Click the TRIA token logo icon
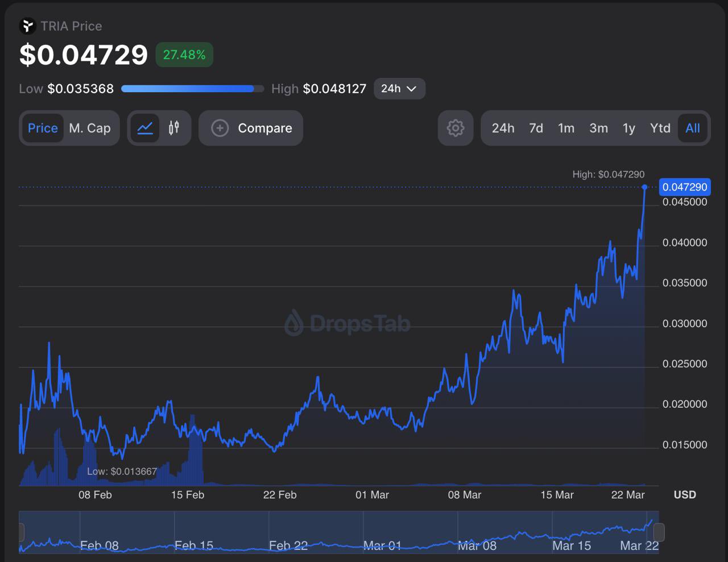The image size is (728, 562). point(27,26)
